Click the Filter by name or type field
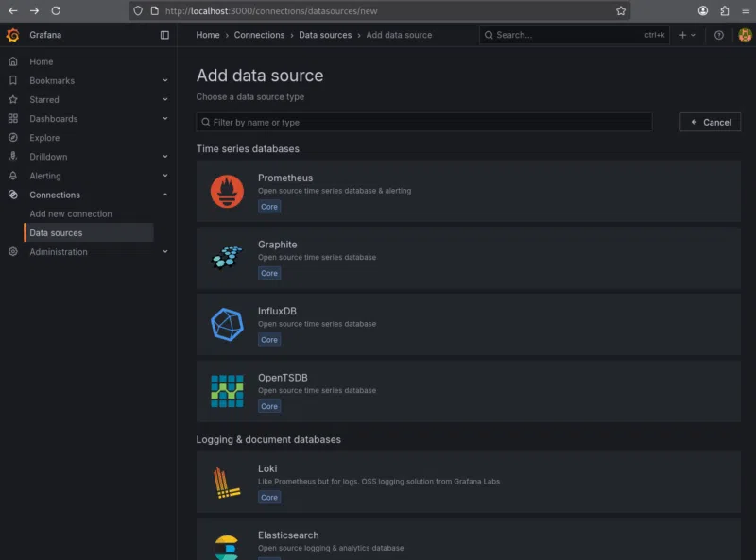The image size is (756, 560). pyautogui.click(x=425, y=122)
